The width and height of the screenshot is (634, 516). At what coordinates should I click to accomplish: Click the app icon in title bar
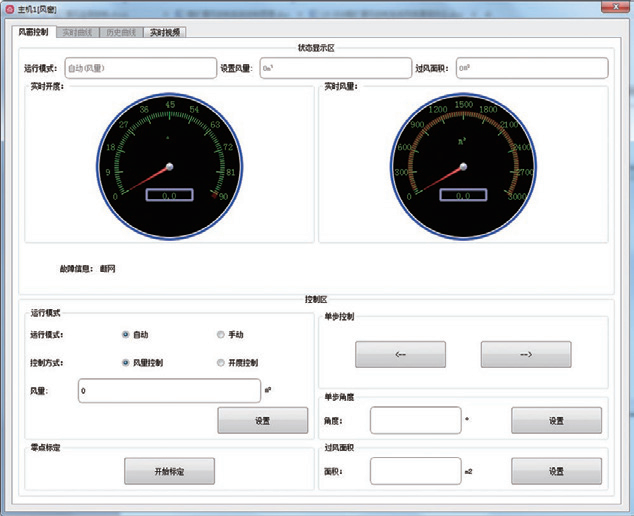(x=9, y=8)
